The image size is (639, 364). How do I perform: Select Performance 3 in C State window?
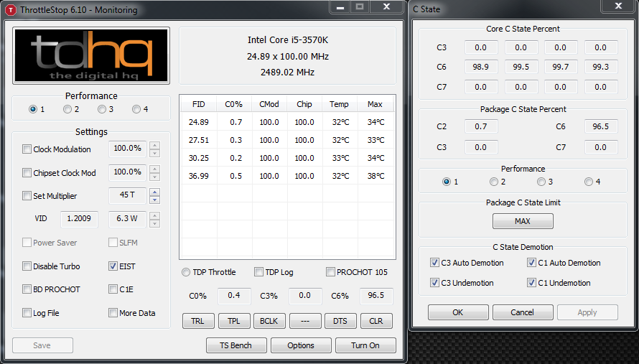tap(541, 182)
